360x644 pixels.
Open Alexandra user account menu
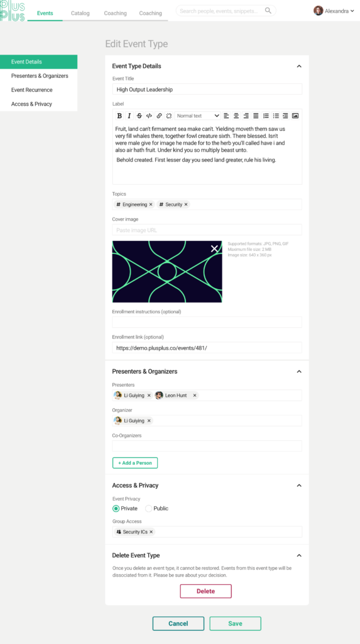click(334, 11)
